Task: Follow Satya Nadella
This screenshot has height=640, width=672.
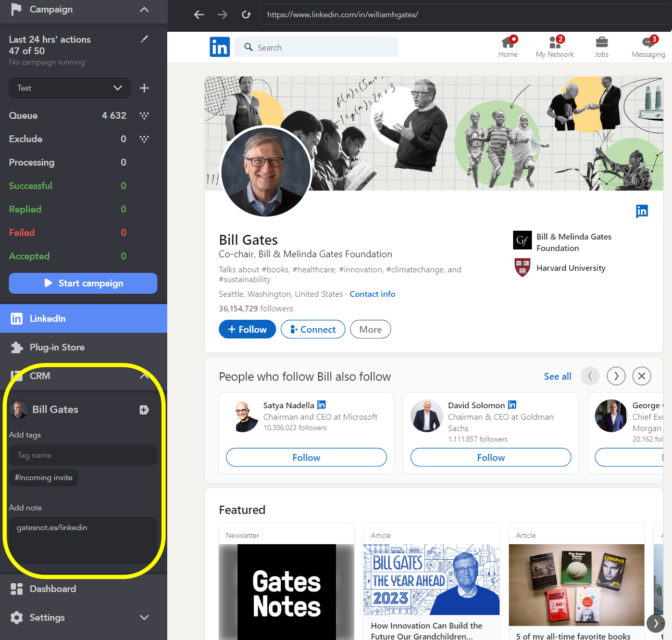Action: pyautogui.click(x=306, y=457)
